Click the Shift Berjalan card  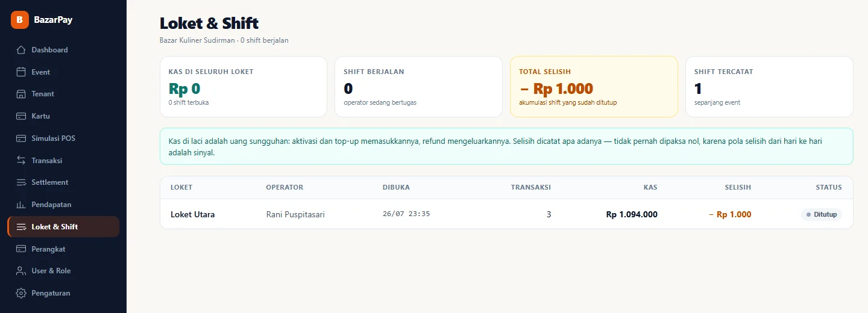tap(418, 87)
